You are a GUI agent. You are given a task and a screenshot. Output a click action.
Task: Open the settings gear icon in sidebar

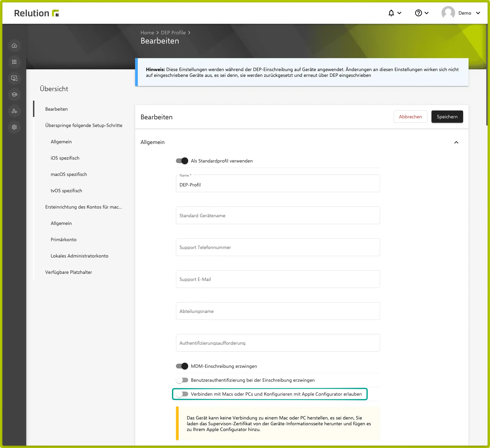(14, 127)
